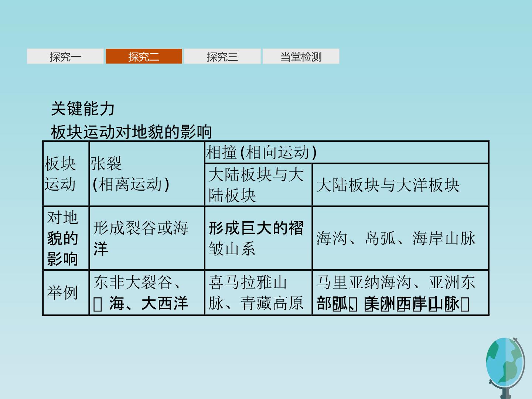Click the 板块运动 row header cell
532x399 pixels.
[66, 174]
